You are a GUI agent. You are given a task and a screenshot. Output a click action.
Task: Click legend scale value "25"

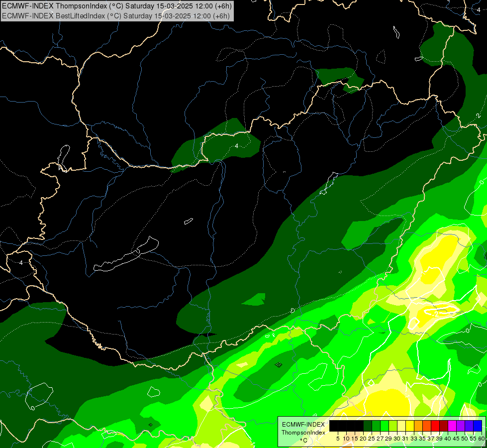click(372, 439)
